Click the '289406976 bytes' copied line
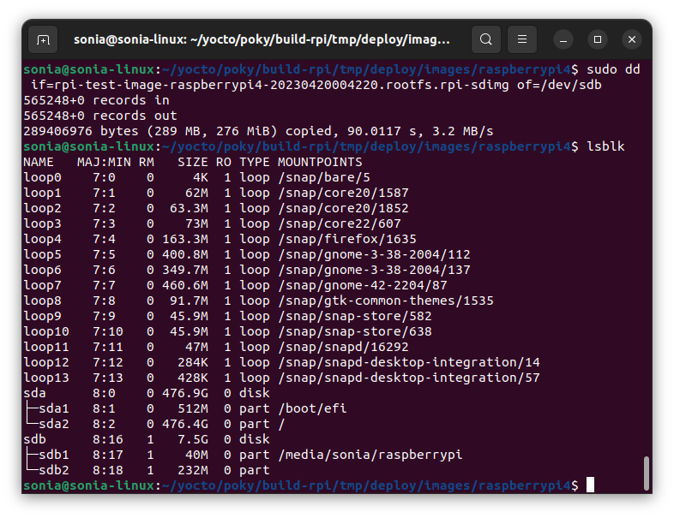The image size is (674, 518). (258, 132)
